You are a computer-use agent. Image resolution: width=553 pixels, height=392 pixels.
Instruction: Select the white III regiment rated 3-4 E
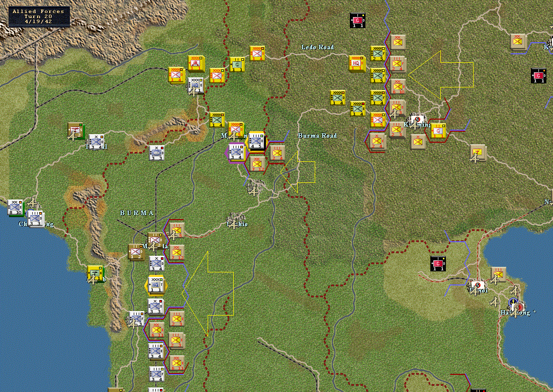(155, 351)
